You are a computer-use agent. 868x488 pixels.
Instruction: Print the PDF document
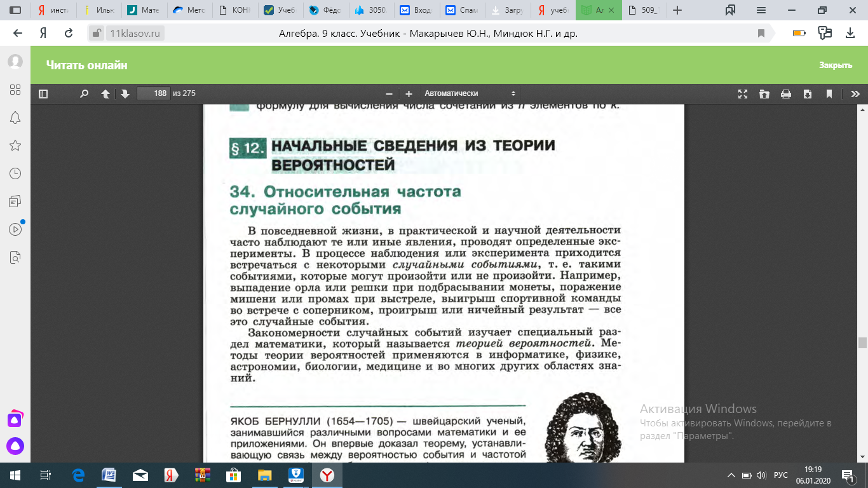[786, 94]
